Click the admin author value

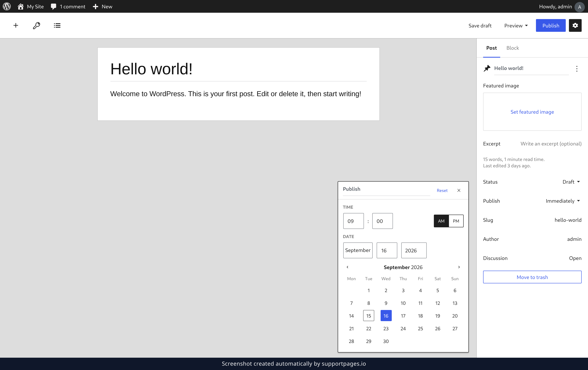[x=574, y=239]
